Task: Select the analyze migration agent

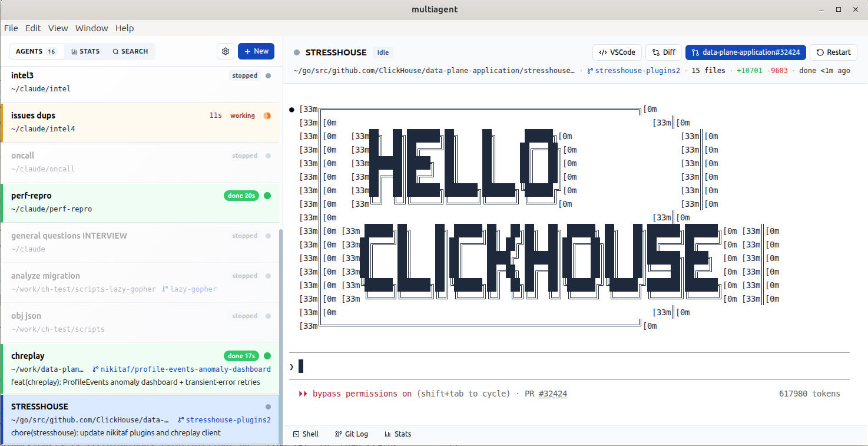Action: coord(140,283)
